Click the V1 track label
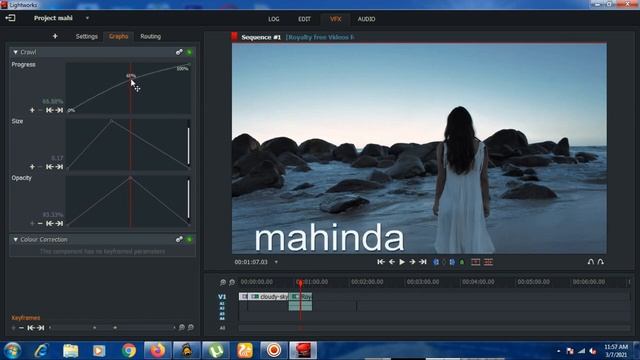640x360 pixels. pyautogui.click(x=222, y=297)
